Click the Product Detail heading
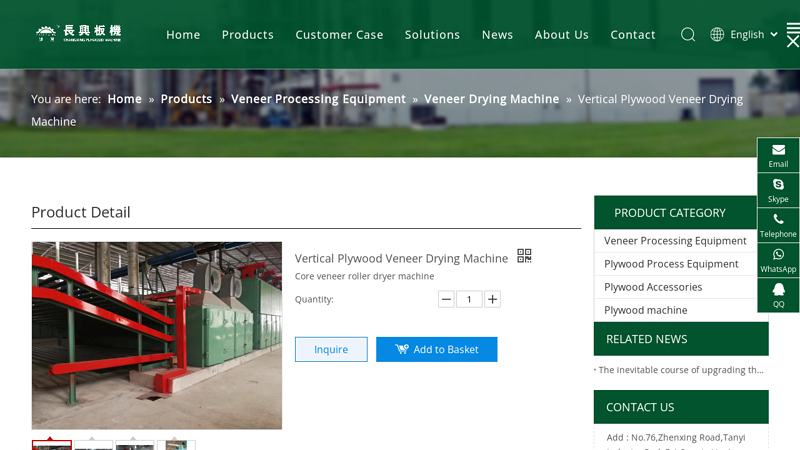Image resolution: width=800 pixels, height=450 pixels. [81, 212]
